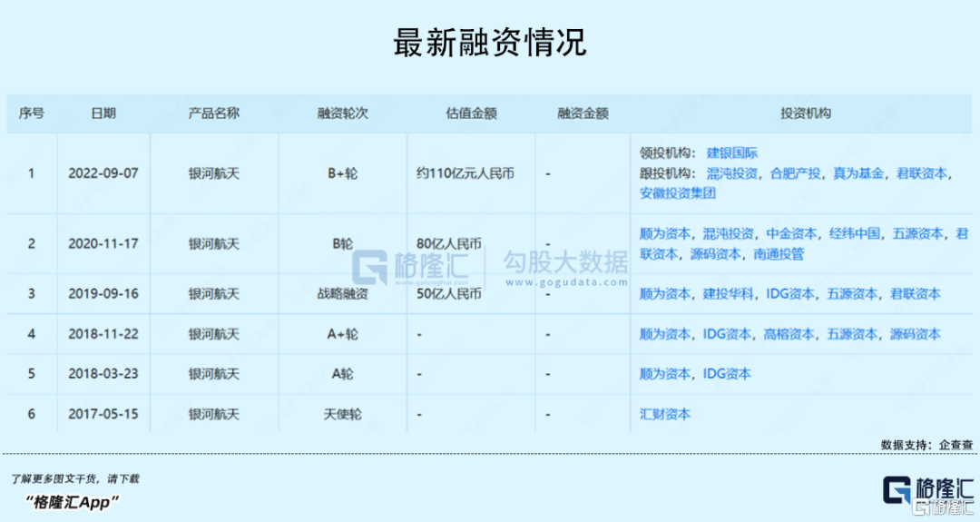Click the 融资轮次 column header
The width and height of the screenshot is (980, 522).
tap(342, 113)
